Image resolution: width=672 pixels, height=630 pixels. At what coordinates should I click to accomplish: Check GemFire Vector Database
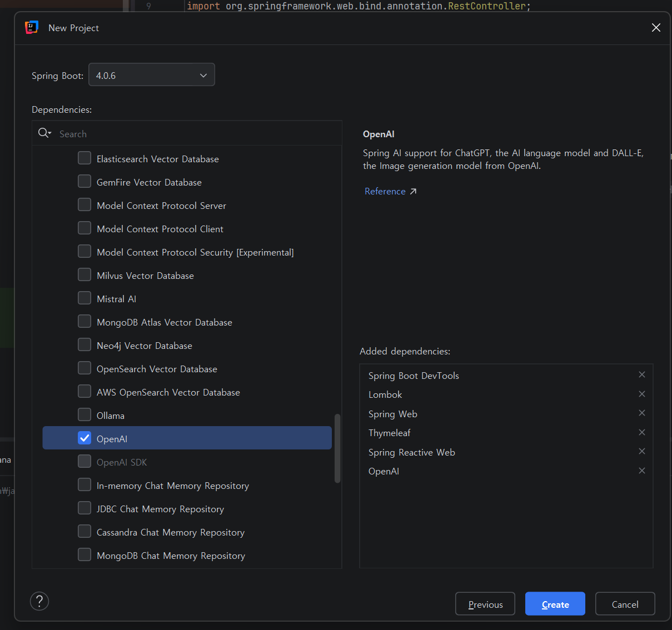pyautogui.click(x=84, y=182)
